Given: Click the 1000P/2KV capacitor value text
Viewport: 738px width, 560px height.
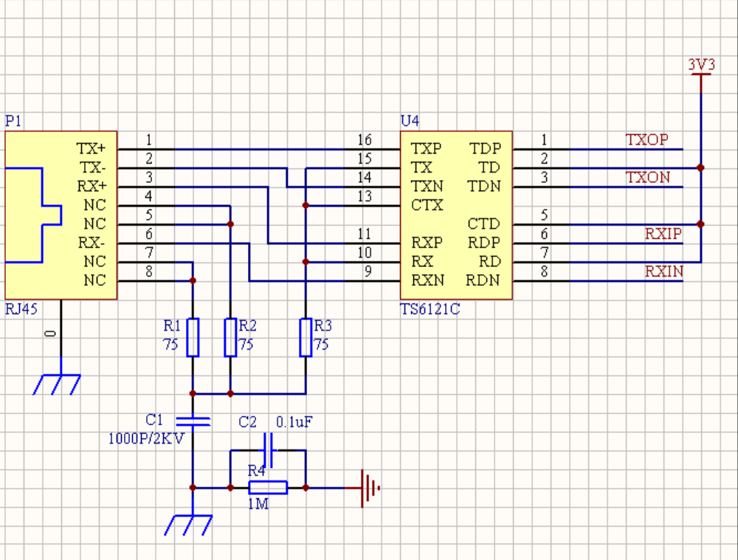Looking at the screenshot, I should click(x=146, y=439).
